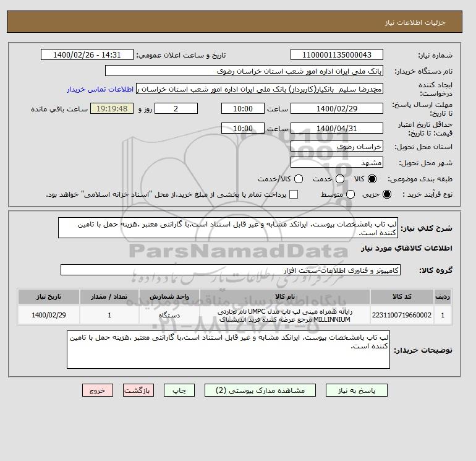The image size is (476, 461).
Task: Click the چاپ print button
Action: pos(179,390)
